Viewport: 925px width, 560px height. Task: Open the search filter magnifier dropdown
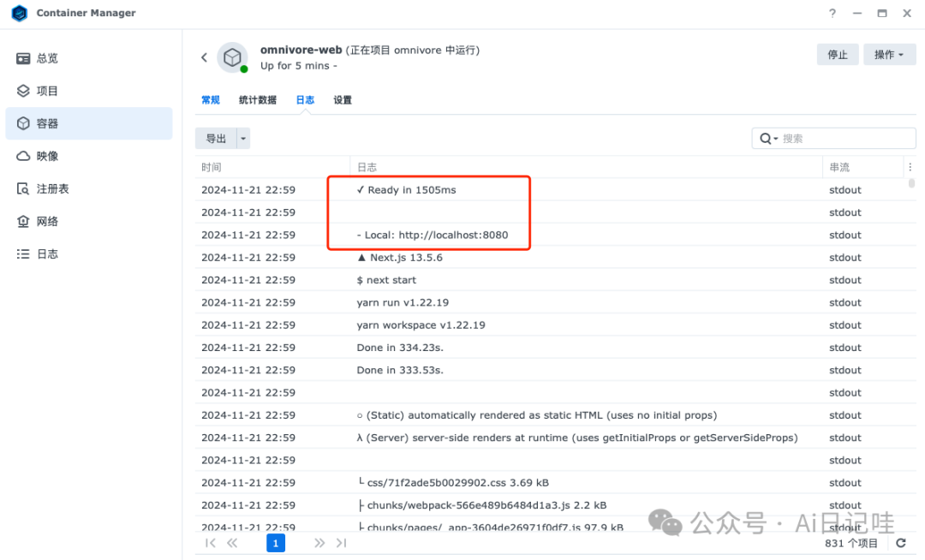click(768, 139)
